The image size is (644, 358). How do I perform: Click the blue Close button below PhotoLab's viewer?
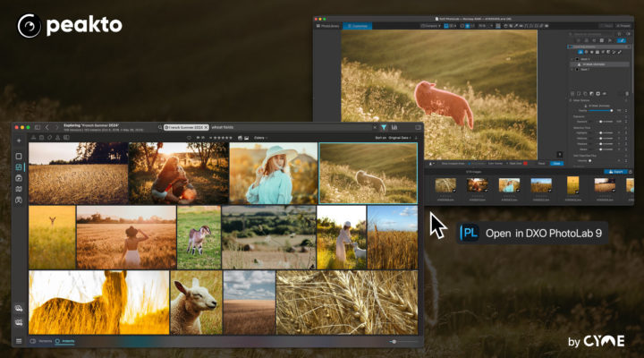click(556, 164)
